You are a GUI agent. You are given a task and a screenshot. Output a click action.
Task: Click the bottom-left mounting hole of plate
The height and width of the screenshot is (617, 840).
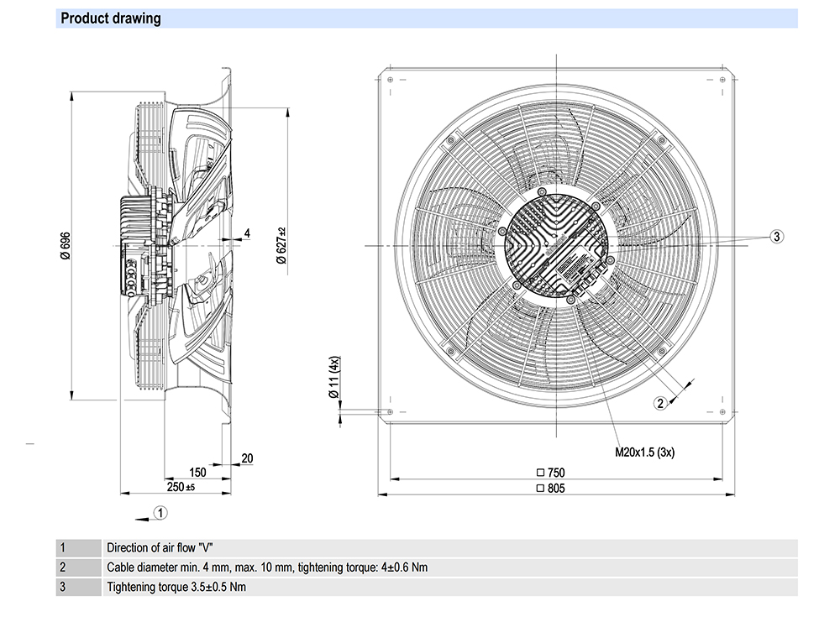pyautogui.click(x=389, y=411)
